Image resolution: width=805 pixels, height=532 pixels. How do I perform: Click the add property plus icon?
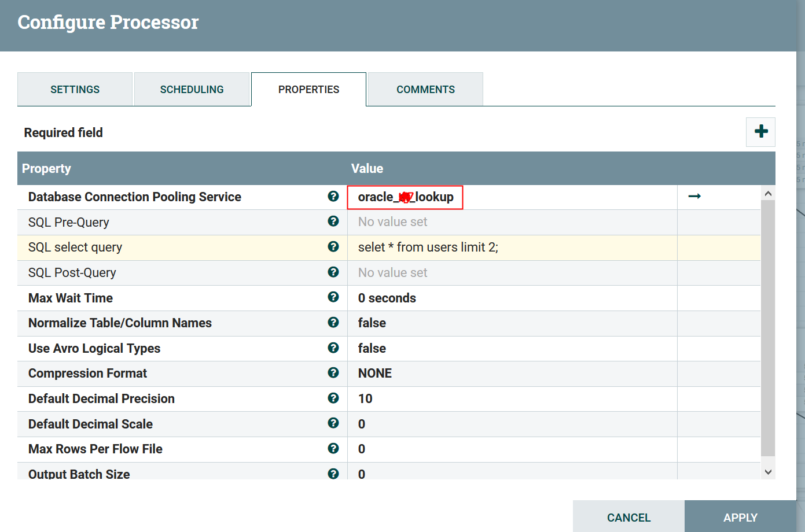pos(761,132)
